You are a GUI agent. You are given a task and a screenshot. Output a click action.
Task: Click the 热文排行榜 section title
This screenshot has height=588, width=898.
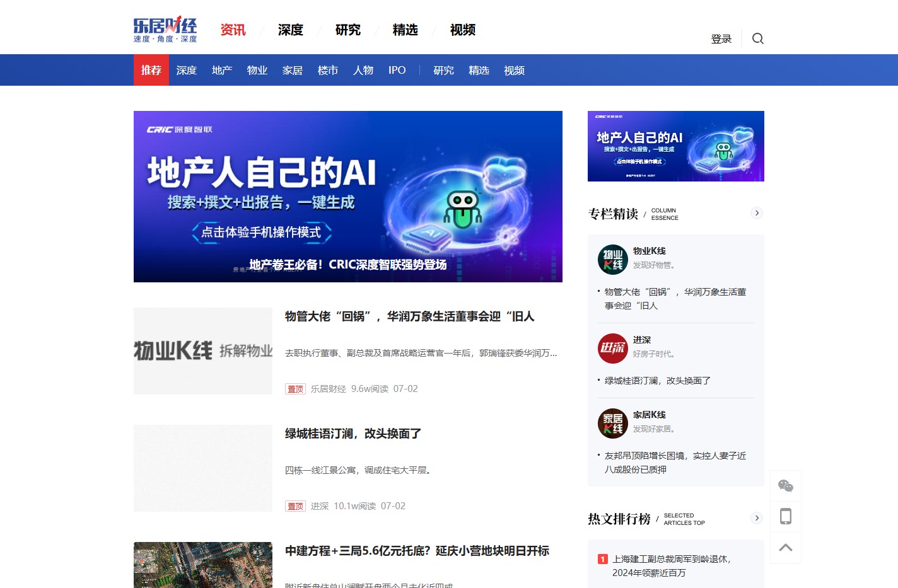619,519
